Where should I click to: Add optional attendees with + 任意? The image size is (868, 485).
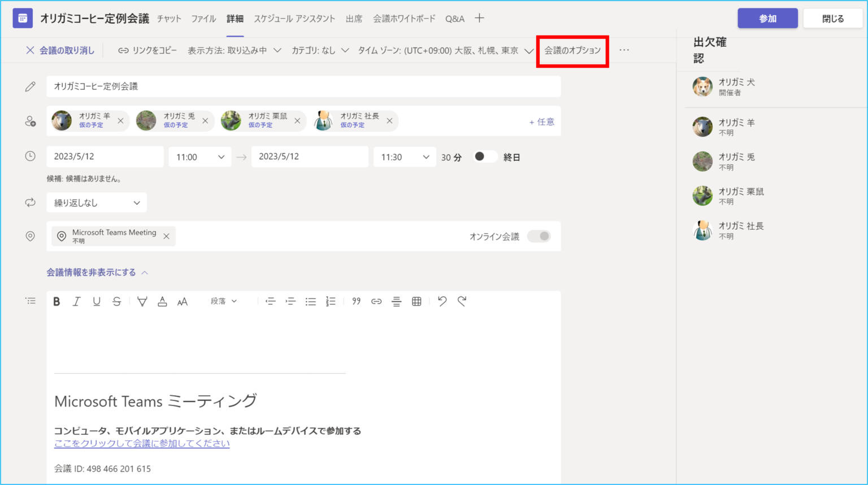coord(541,121)
